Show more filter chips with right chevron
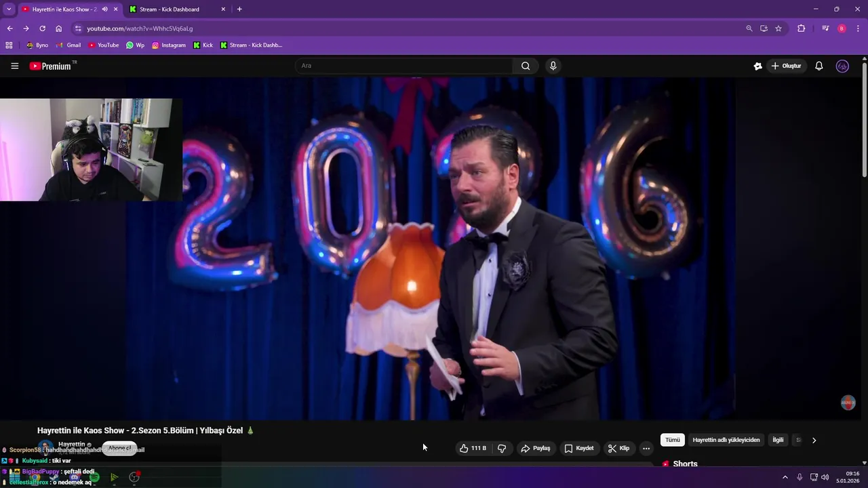The image size is (868, 488). (814, 440)
